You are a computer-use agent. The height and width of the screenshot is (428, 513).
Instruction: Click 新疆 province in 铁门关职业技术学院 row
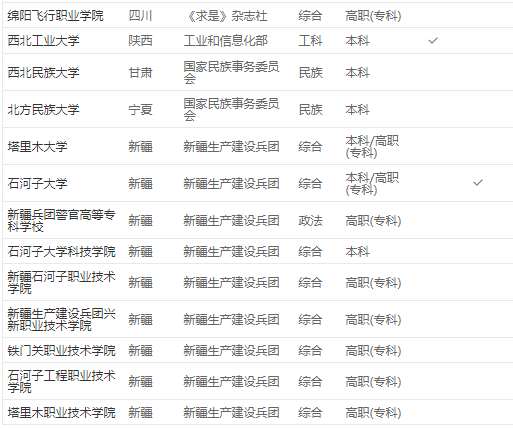tap(140, 350)
